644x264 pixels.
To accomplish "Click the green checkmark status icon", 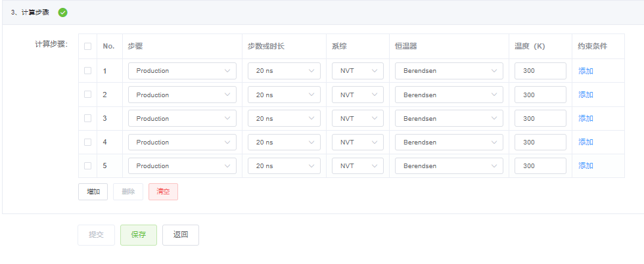I will pyautogui.click(x=63, y=12).
